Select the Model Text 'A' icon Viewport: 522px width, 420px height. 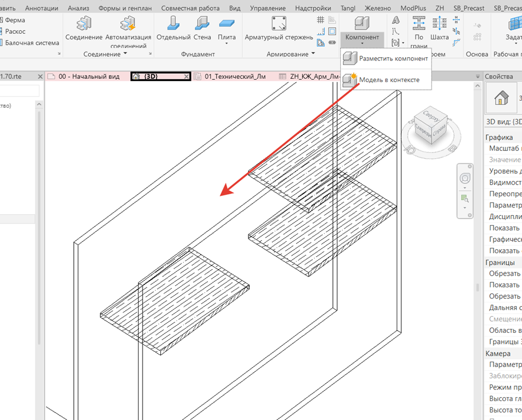[x=396, y=20]
